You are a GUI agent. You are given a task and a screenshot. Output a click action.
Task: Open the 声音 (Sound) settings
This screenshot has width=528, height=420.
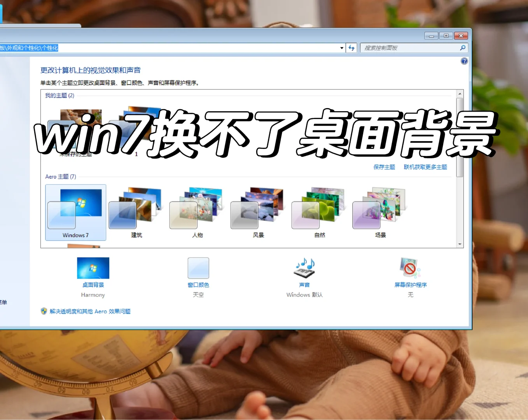coord(304,268)
